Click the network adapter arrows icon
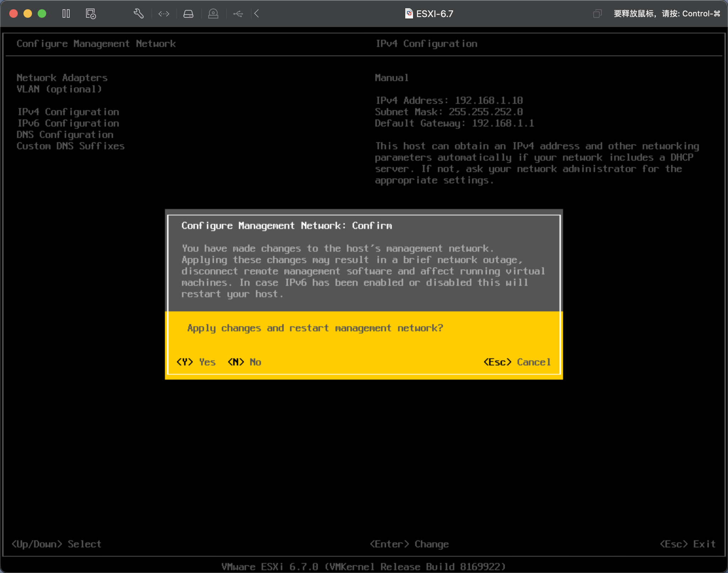Screen dimensions: 728x573 click(x=164, y=14)
